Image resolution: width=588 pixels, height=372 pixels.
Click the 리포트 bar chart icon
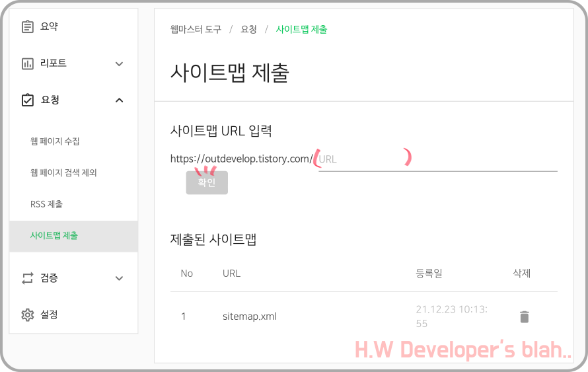point(27,63)
